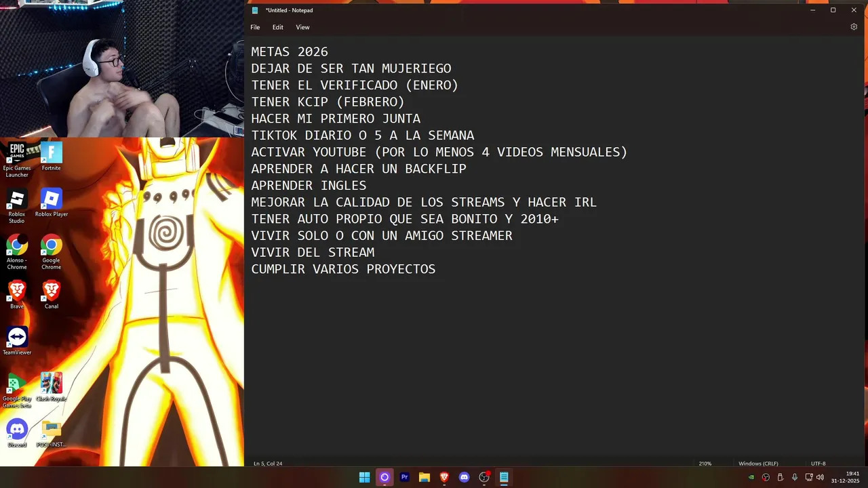Switch to the purple circle app in the taskbar
The width and height of the screenshot is (868, 488).
point(384,477)
